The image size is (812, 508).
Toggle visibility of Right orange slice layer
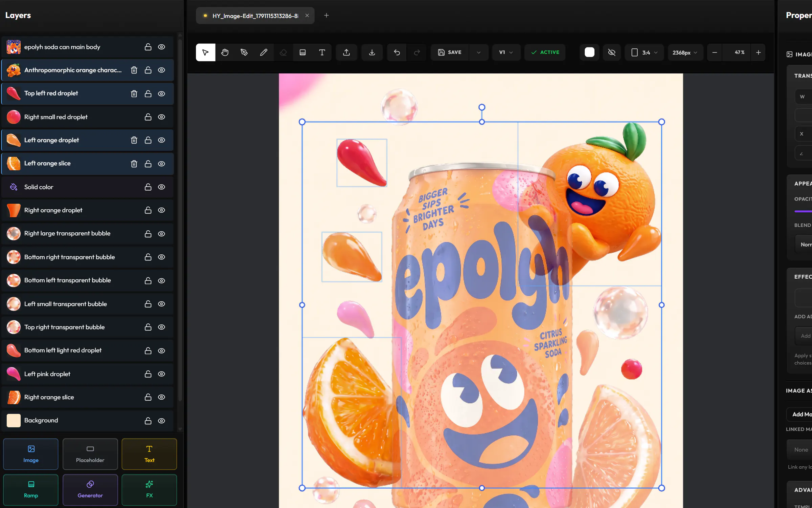point(162,397)
